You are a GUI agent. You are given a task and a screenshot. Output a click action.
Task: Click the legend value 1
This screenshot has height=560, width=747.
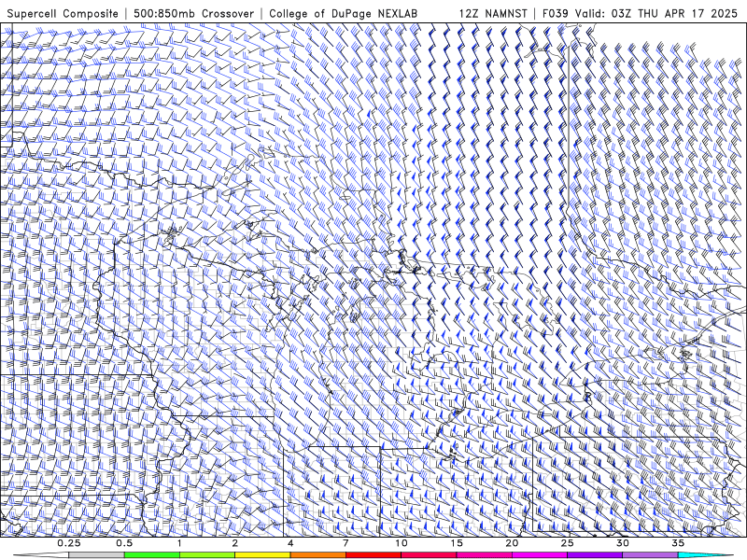pyautogui.click(x=179, y=543)
